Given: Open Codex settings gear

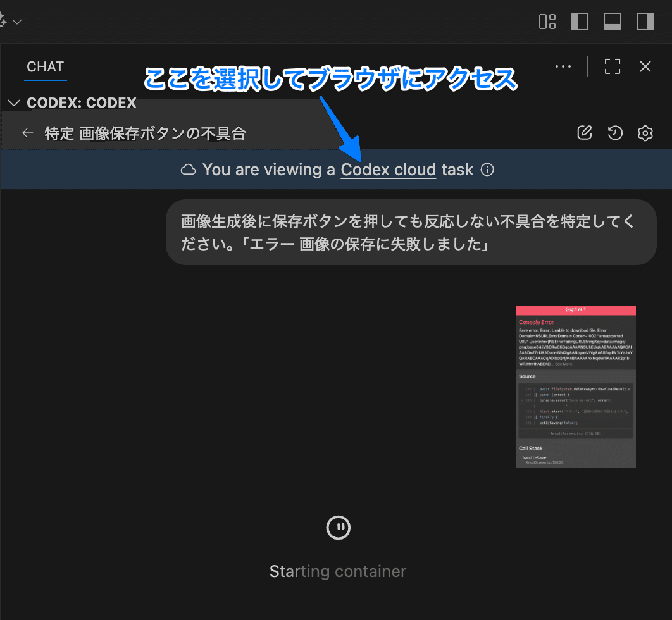Looking at the screenshot, I should [645, 133].
